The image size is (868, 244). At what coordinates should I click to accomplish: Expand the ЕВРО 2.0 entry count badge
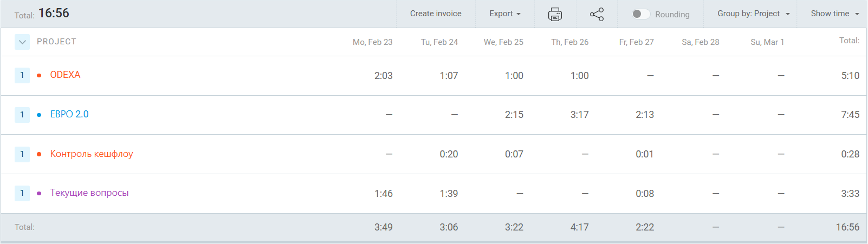coord(22,115)
